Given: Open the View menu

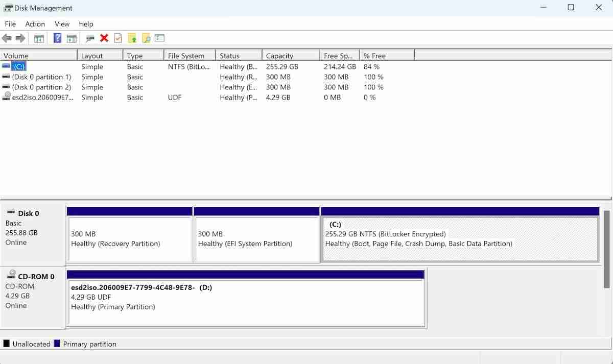Looking at the screenshot, I should pos(62,23).
